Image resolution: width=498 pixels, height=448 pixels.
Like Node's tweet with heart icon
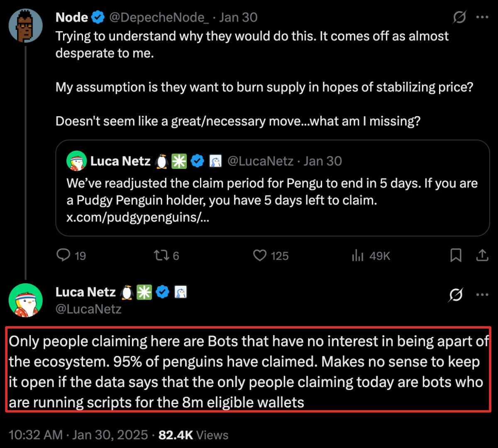coord(260,255)
